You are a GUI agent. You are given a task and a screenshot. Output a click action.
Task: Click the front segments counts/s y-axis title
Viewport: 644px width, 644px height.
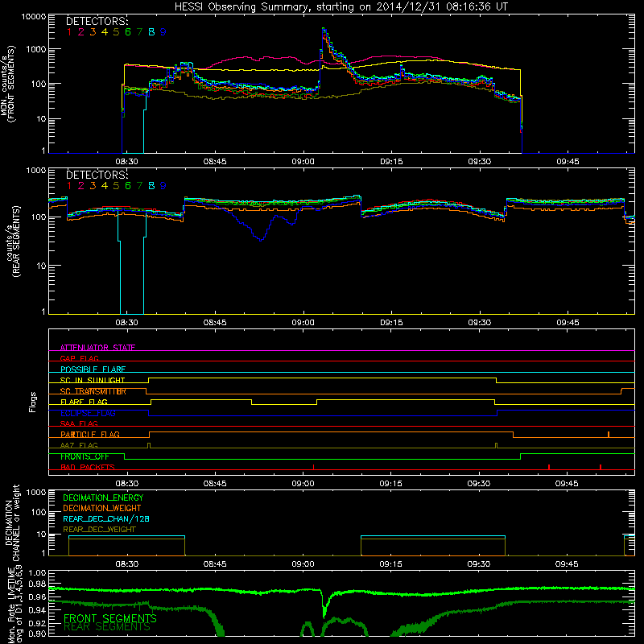pos(8,85)
